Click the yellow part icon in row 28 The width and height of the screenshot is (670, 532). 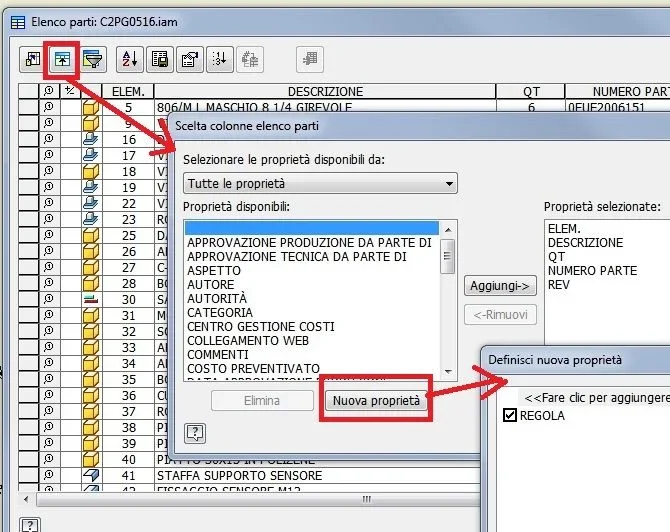coord(91,283)
